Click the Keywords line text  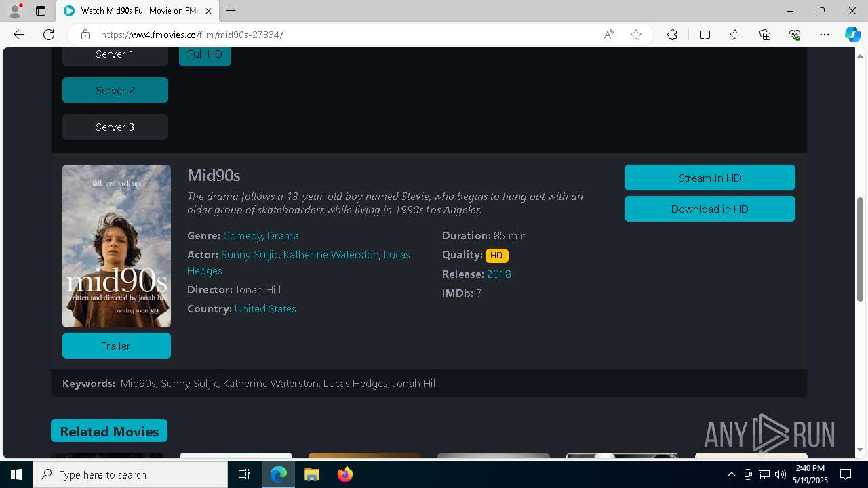[250, 384]
